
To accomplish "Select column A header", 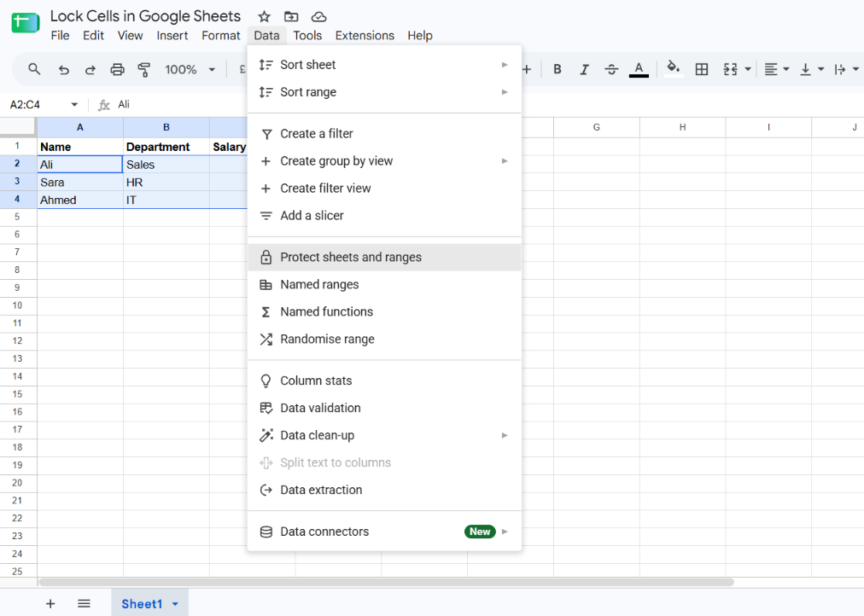I will [x=80, y=127].
